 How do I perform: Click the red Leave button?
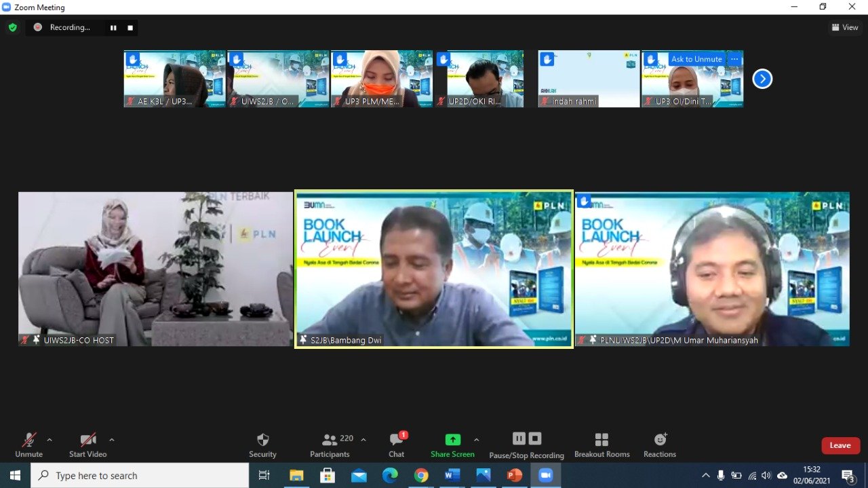pyautogui.click(x=840, y=445)
